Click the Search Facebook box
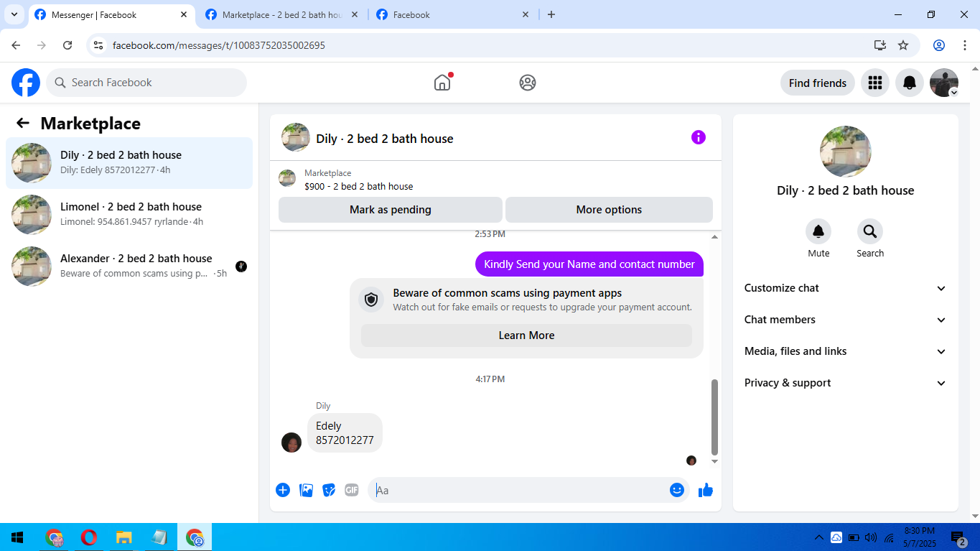Image resolution: width=980 pixels, height=551 pixels. pos(146,83)
